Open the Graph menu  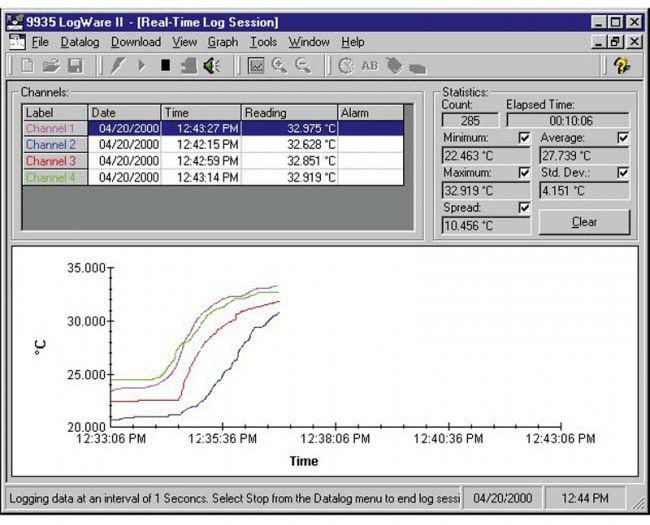[x=223, y=42]
